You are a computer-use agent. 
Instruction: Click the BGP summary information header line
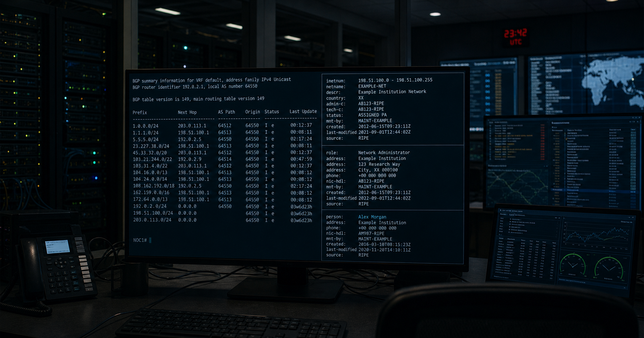(x=212, y=80)
